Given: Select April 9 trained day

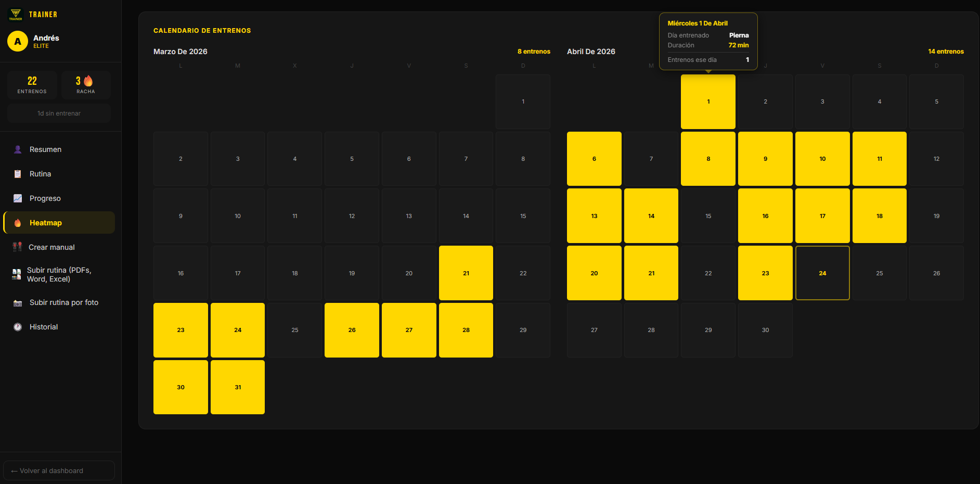Looking at the screenshot, I should [765, 159].
